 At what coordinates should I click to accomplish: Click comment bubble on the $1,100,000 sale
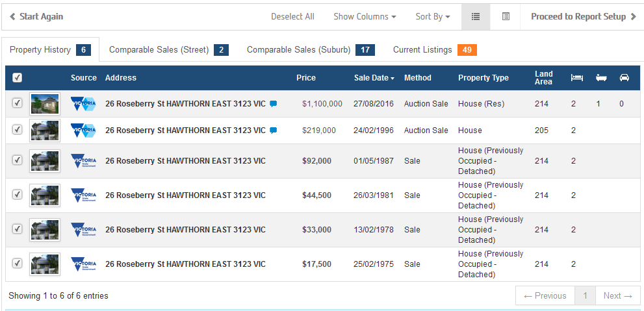click(x=273, y=104)
